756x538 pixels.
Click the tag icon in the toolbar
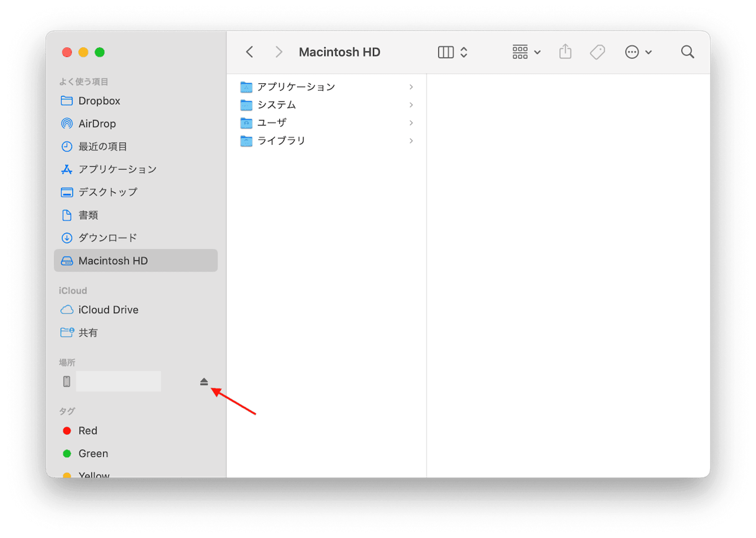(x=597, y=52)
